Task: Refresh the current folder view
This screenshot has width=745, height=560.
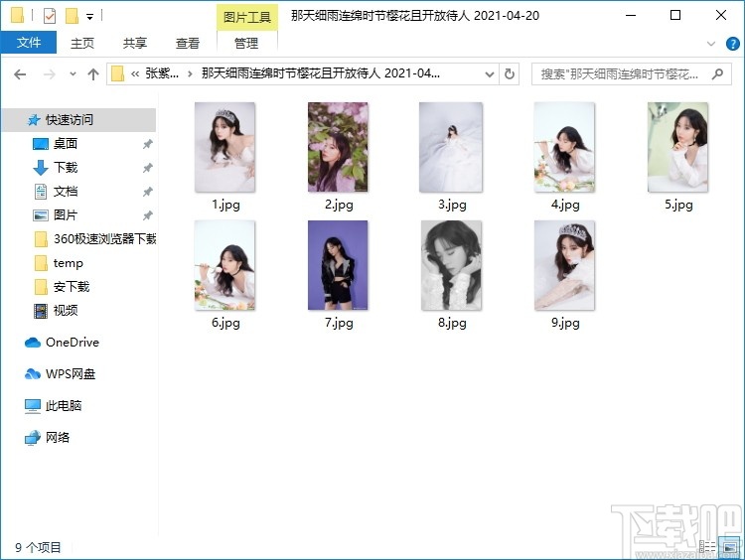Action: coord(510,74)
